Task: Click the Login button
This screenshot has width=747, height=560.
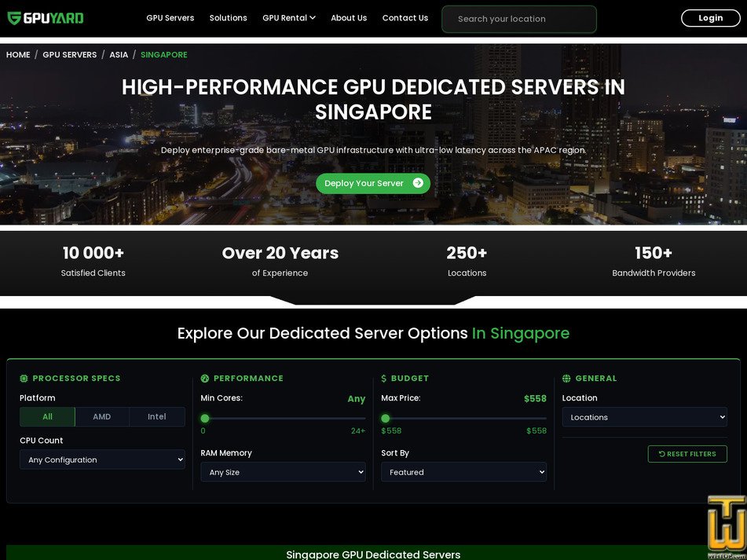Action: click(x=711, y=18)
